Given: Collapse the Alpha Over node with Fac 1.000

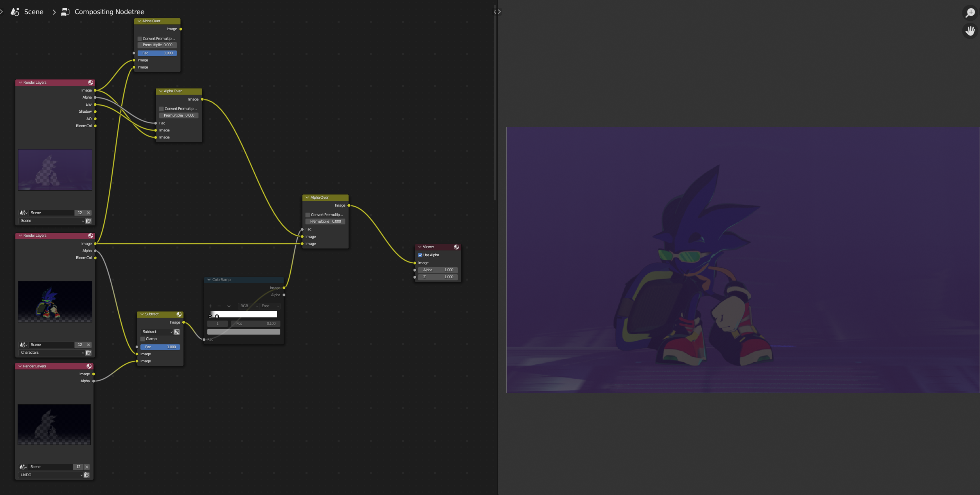Looking at the screenshot, I should point(139,21).
